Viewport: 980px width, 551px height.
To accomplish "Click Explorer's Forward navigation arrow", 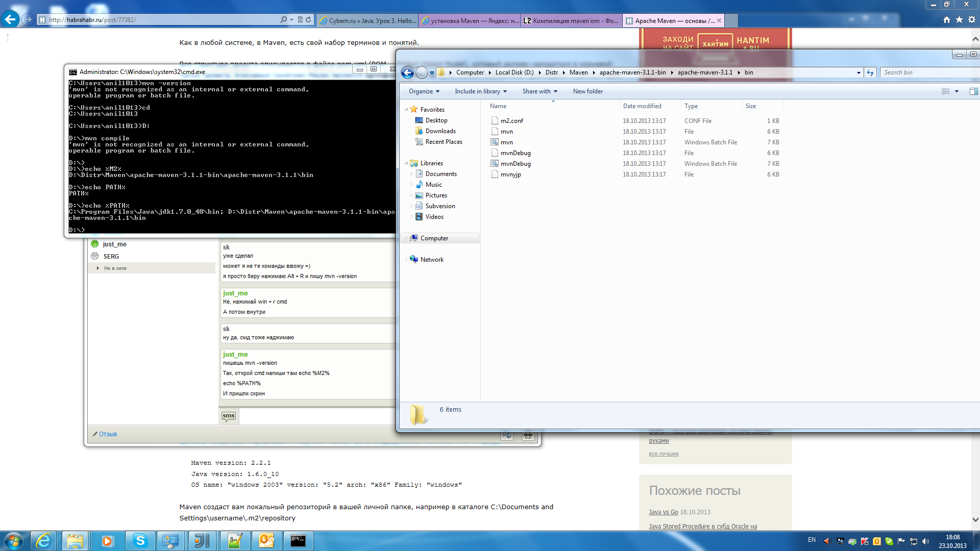I will point(422,72).
